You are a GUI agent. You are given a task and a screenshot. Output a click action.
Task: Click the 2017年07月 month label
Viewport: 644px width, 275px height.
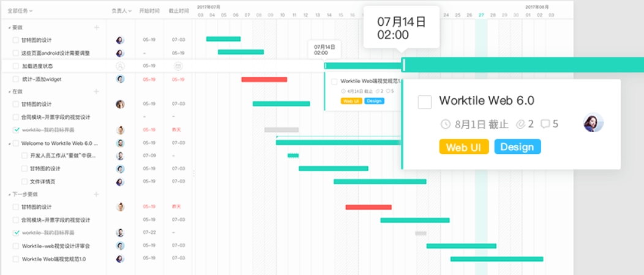pos(209,7)
